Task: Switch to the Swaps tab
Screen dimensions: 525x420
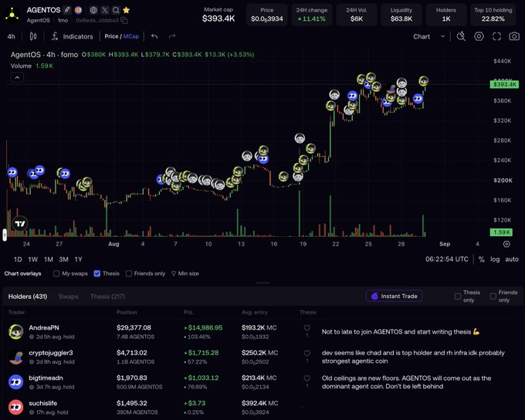Action: [68, 296]
